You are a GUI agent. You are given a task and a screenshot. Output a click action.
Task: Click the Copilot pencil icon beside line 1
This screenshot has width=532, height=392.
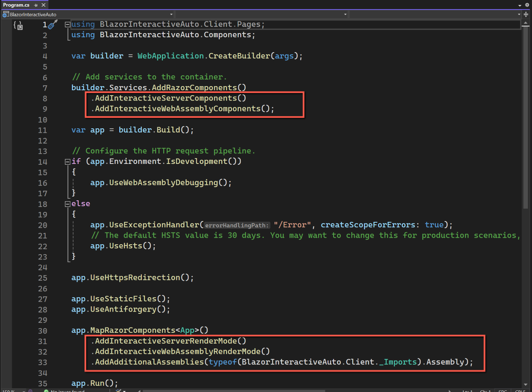(52, 24)
